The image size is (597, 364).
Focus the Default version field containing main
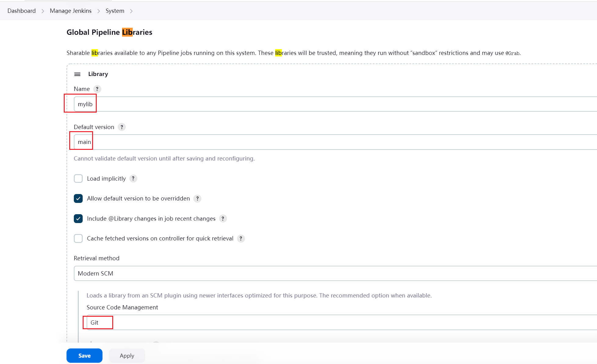(335, 142)
